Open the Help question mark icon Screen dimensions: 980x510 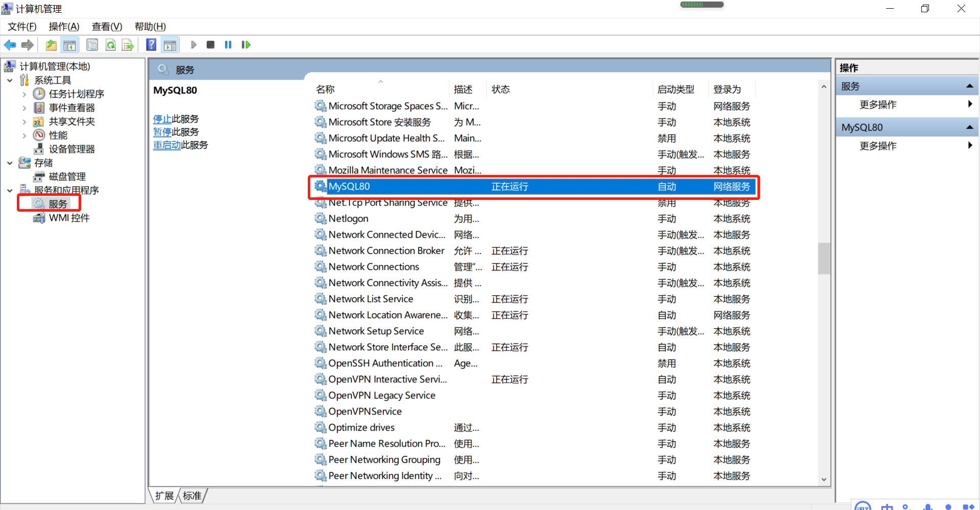(151, 45)
